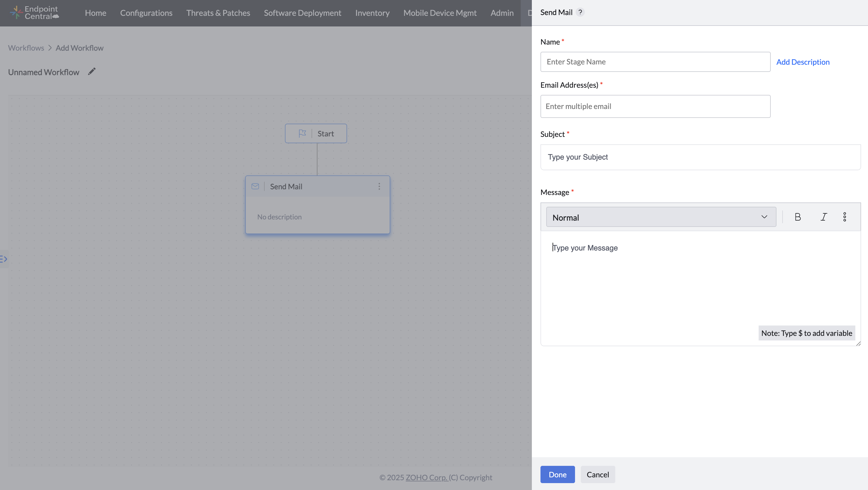
Task: Apply bold formatting to the message
Action: [x=797, y=217]
